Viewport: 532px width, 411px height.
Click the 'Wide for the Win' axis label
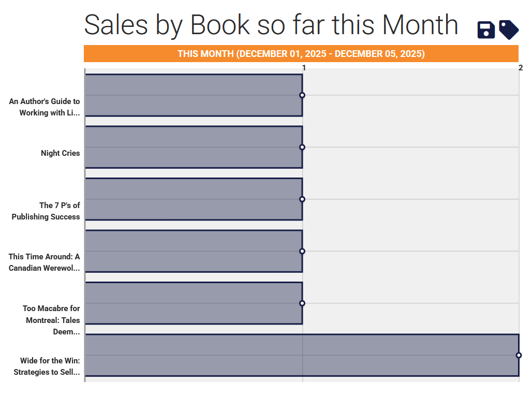(47, 366)
